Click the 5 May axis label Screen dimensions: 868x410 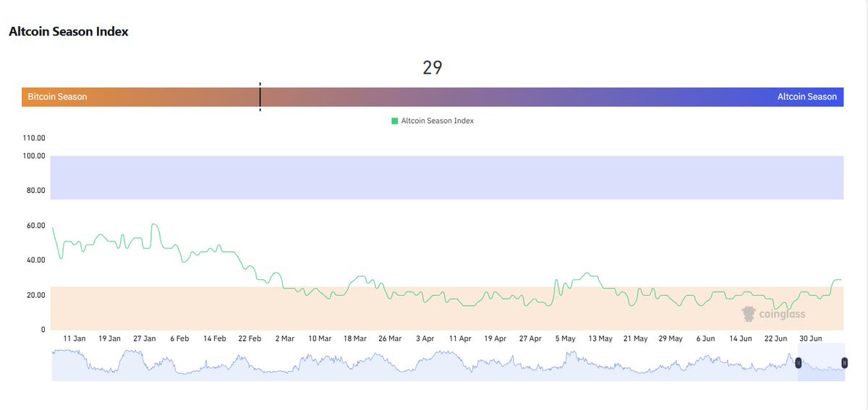(x=565, y=338)
